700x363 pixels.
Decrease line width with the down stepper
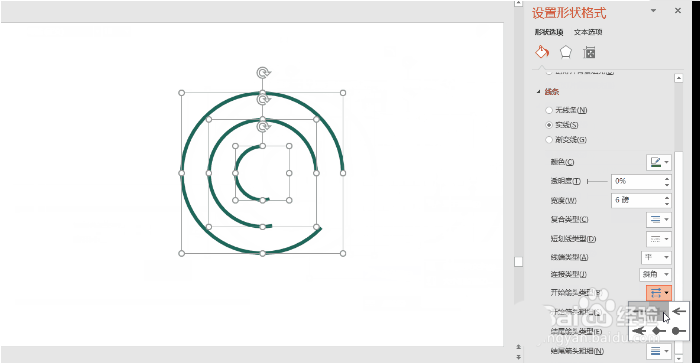click(667, 204)
